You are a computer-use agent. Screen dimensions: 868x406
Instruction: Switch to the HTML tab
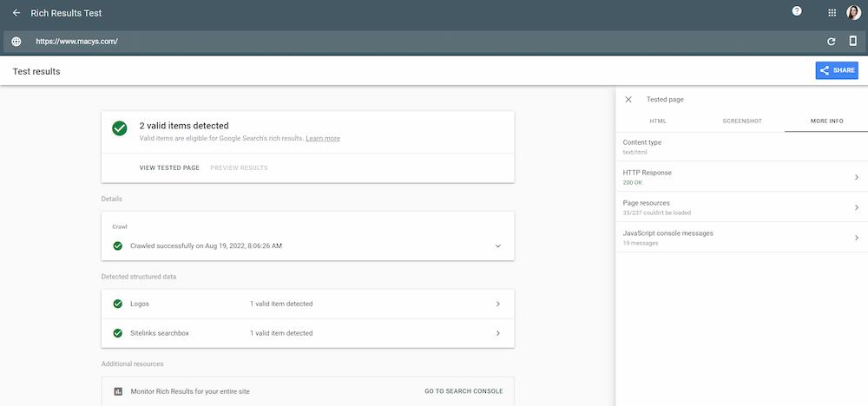pyautogui.click(x=658, y=121)
